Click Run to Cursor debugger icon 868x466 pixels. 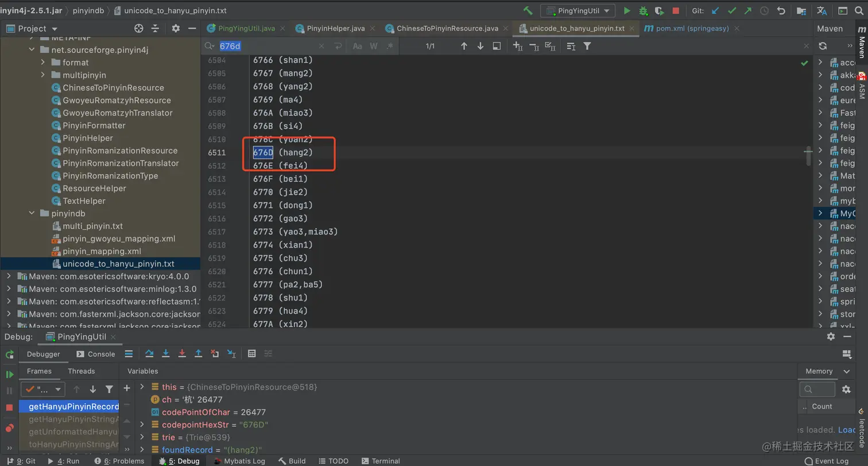[x=231, y=353]
